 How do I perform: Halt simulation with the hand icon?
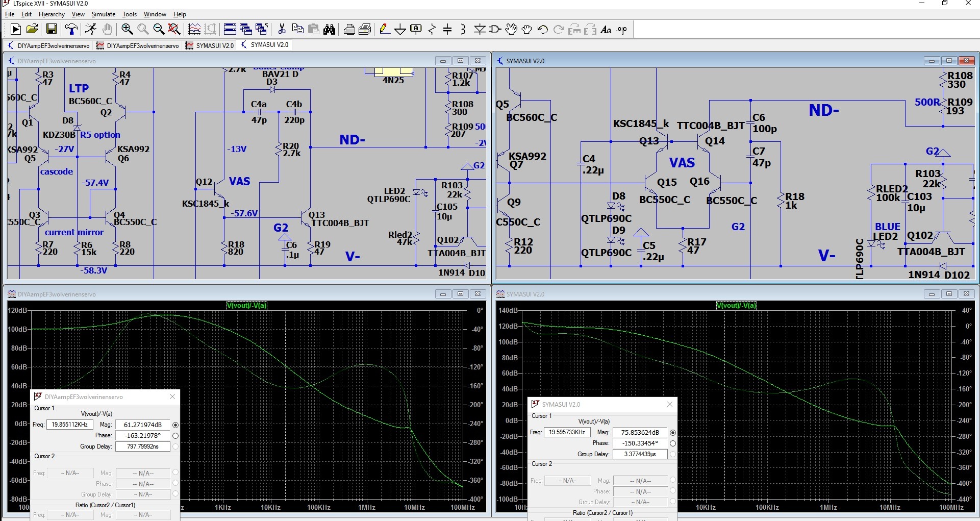[107, 29]
